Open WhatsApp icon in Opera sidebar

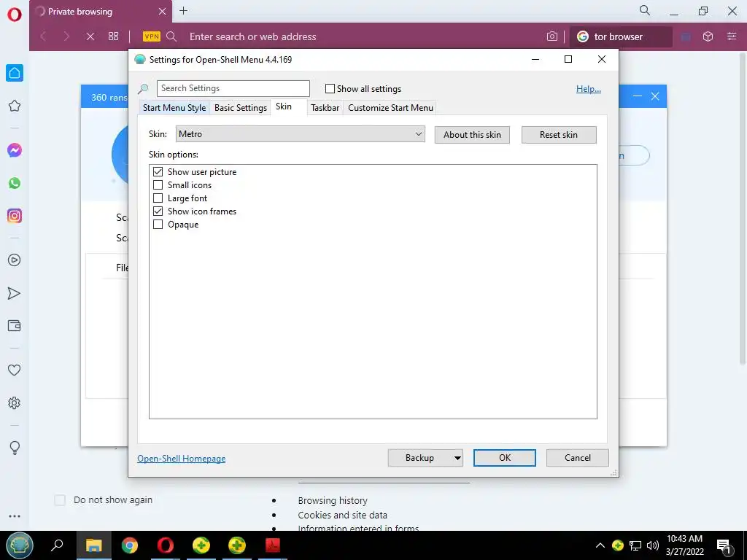click(15, 183)
